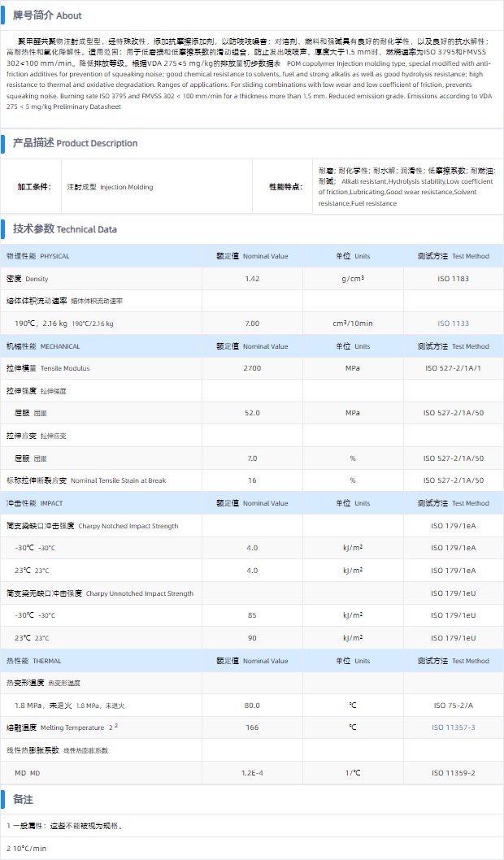This screenshot has width=504, height=860.
Task: Click the 熔体体积流动速率 row label
Action: point(65,301)
